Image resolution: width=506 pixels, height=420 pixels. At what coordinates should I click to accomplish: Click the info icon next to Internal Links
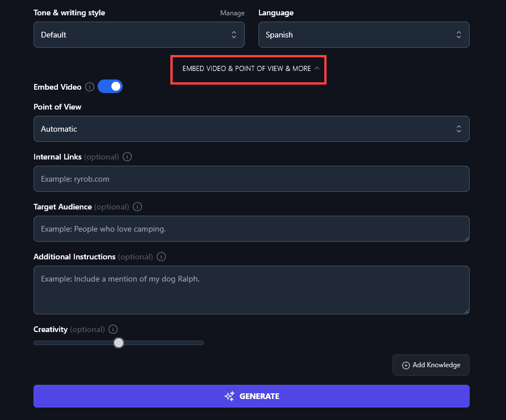(127, 157)
